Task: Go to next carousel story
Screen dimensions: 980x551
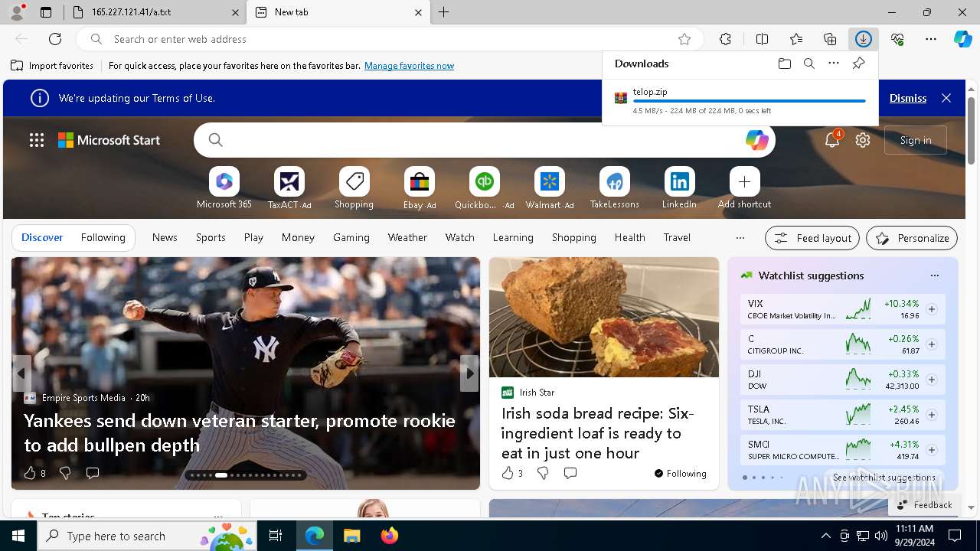Action: click(x=469, y=373)
